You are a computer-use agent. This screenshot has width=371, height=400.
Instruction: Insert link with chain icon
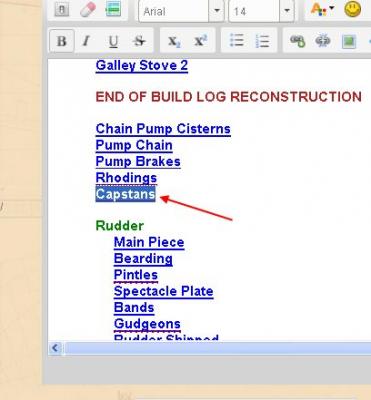[x=297, y=41]
